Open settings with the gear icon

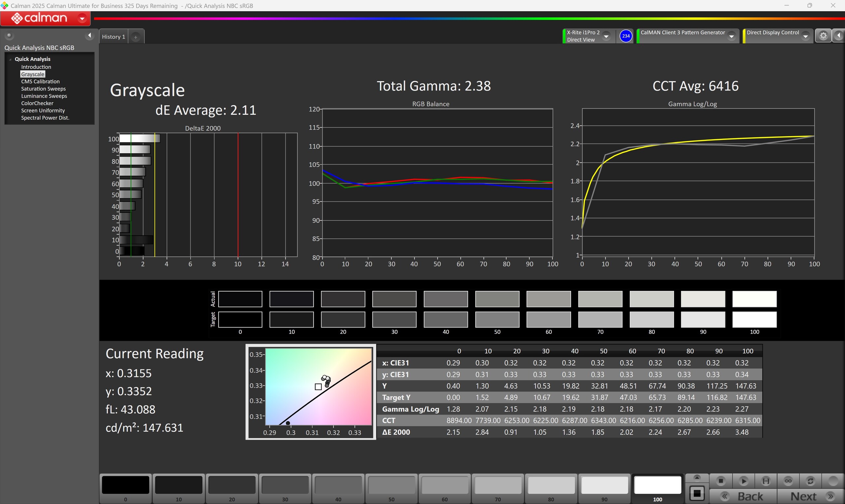[x=823, y=36]
